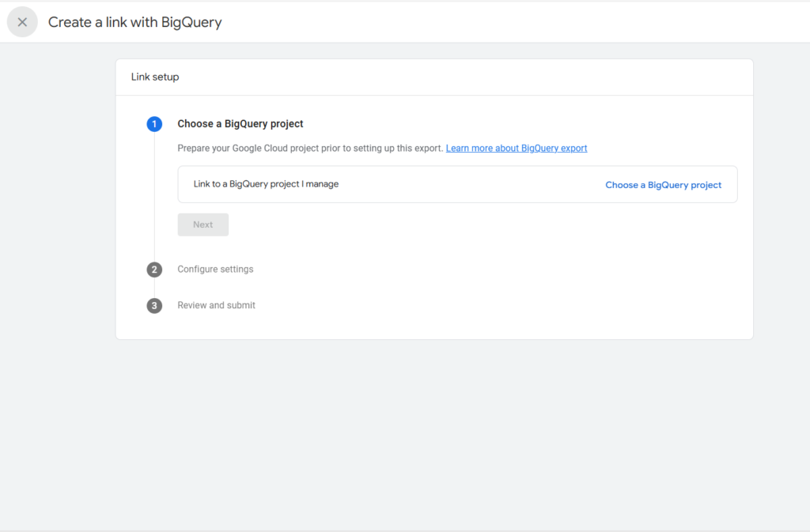Viewport: 810px width, 532px height.
Task: Select step 3 circle icon
Action: pyautogui.click(x=154, y=305)
